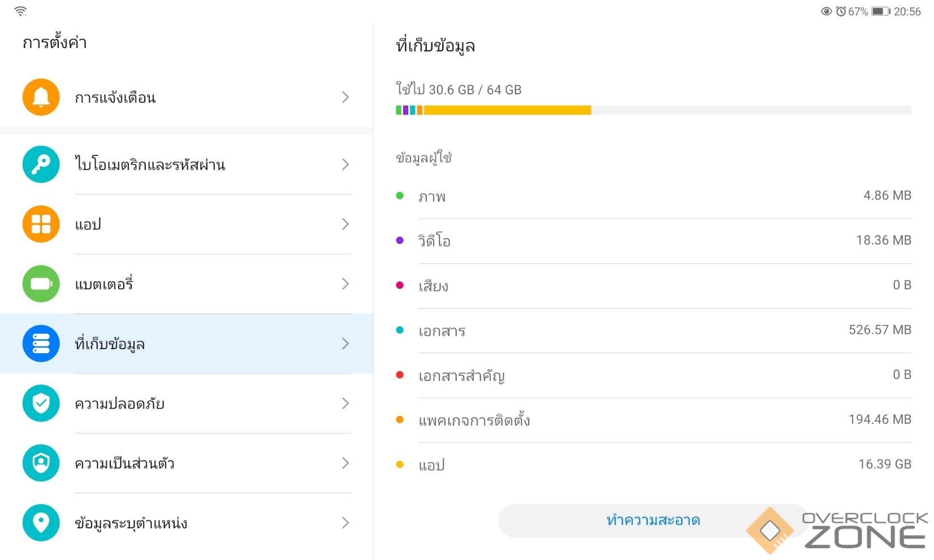Tap the biometrics and password key icon

(x=41, y=164)
